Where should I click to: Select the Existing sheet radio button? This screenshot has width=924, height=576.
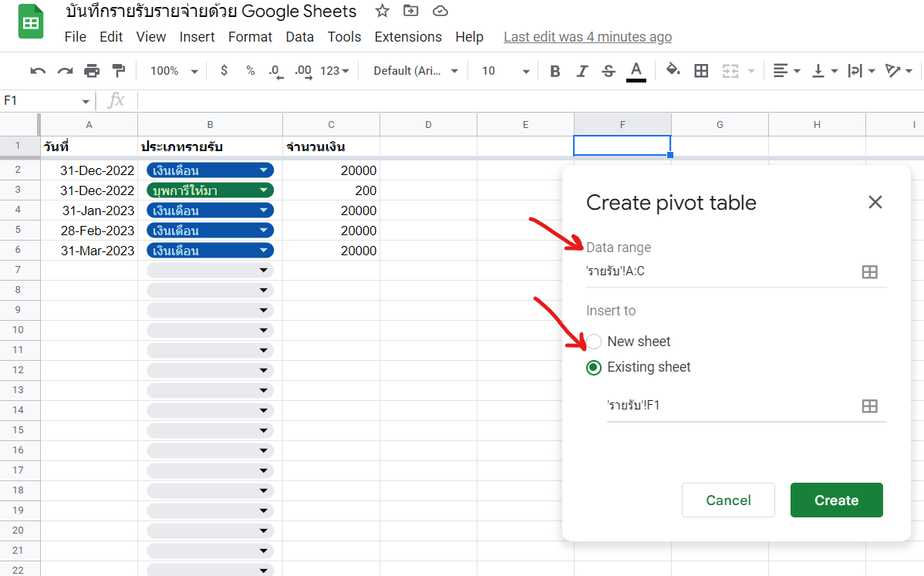[594, 367]
